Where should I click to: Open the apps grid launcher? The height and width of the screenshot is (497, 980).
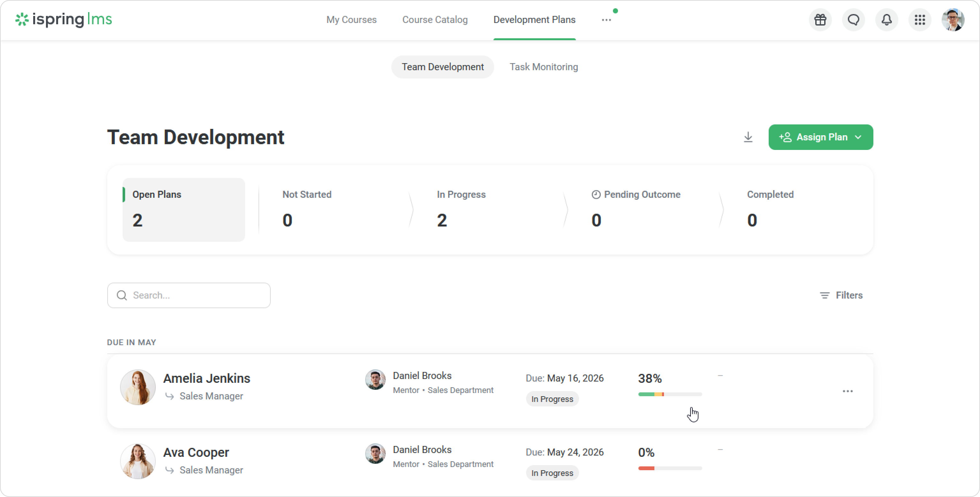(x=920, y=20)
